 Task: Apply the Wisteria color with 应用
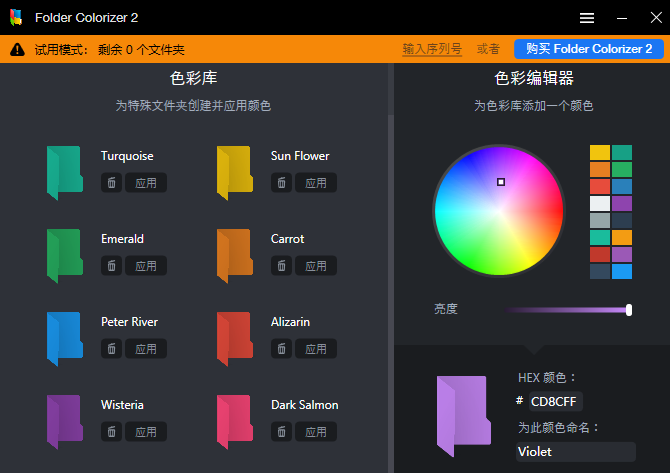pyautogui.click(x=146, y=432)
